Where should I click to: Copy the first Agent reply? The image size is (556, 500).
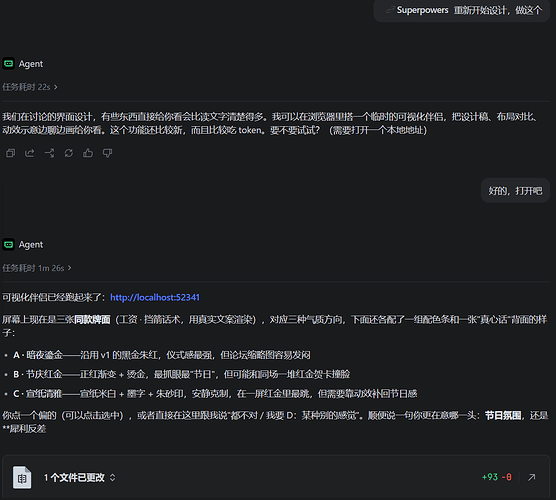(x=10, y=153)
